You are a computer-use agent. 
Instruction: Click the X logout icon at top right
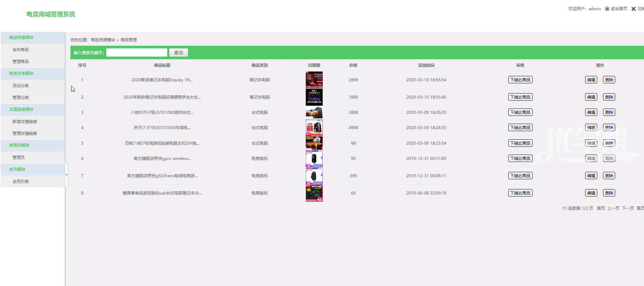[633, 9]
